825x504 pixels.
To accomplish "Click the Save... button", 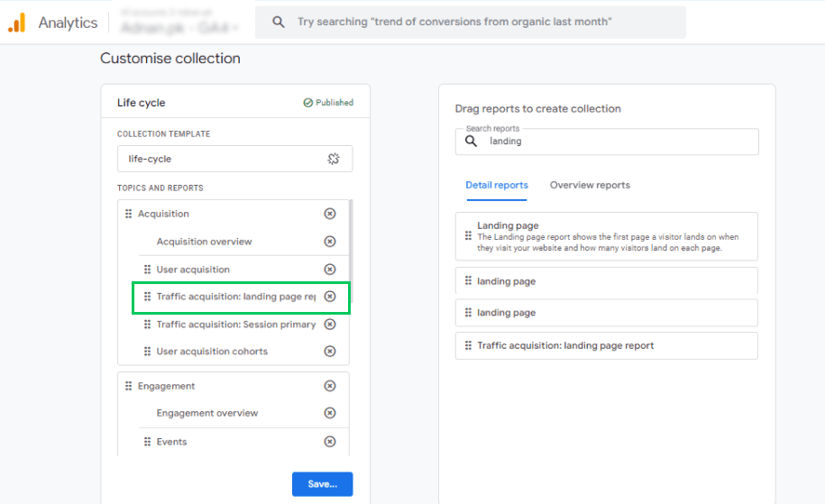I will [323, 484].
